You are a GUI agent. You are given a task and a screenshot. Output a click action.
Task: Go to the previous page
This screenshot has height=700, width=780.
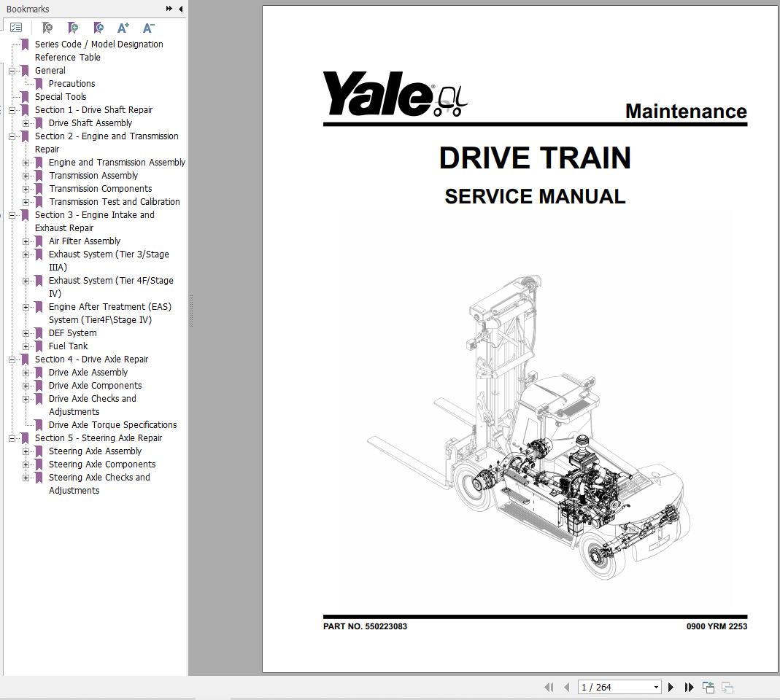click(x=567, y=687)
